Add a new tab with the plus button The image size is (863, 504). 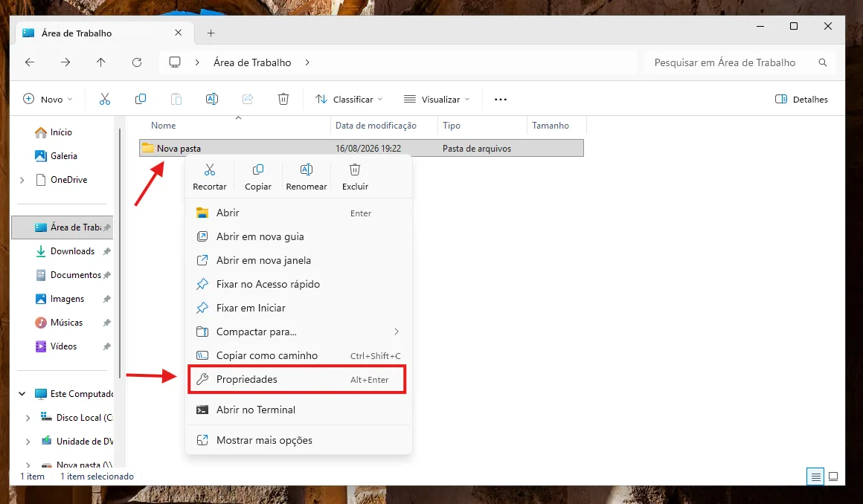[211, 33]
